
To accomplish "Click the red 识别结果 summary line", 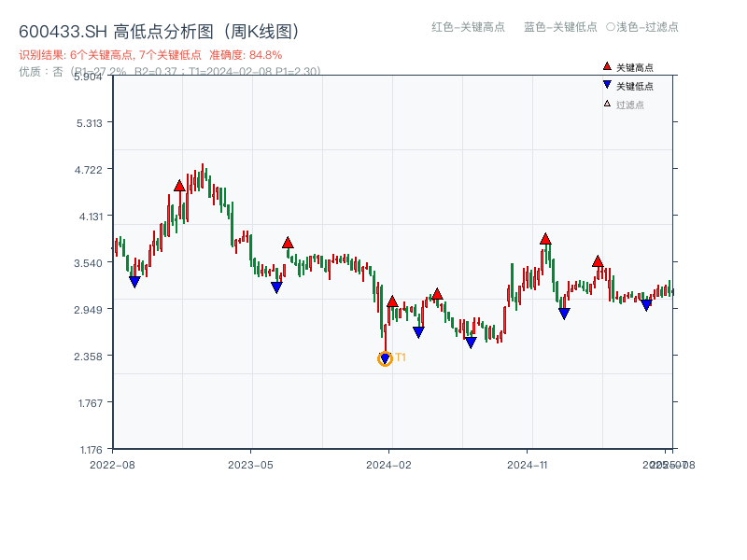I will (150, 55).
